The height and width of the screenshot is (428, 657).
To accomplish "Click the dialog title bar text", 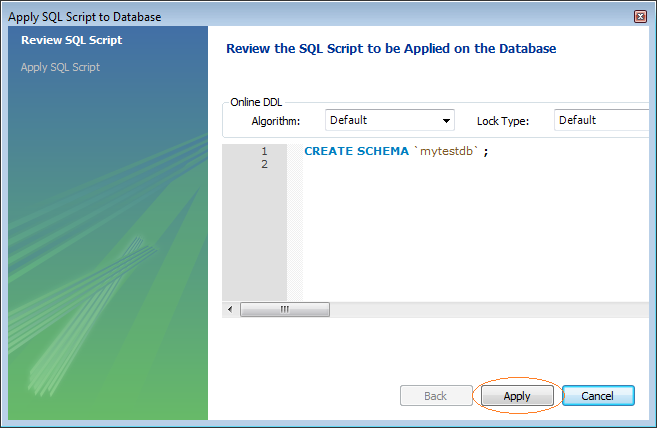I will (85, 17).
